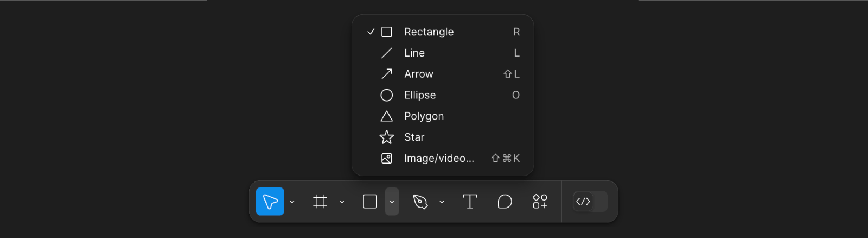Select the Text tool
Image resolution: width=868 pixels, height=238 pixels.
pyautogui.click(x=470, y=202)
